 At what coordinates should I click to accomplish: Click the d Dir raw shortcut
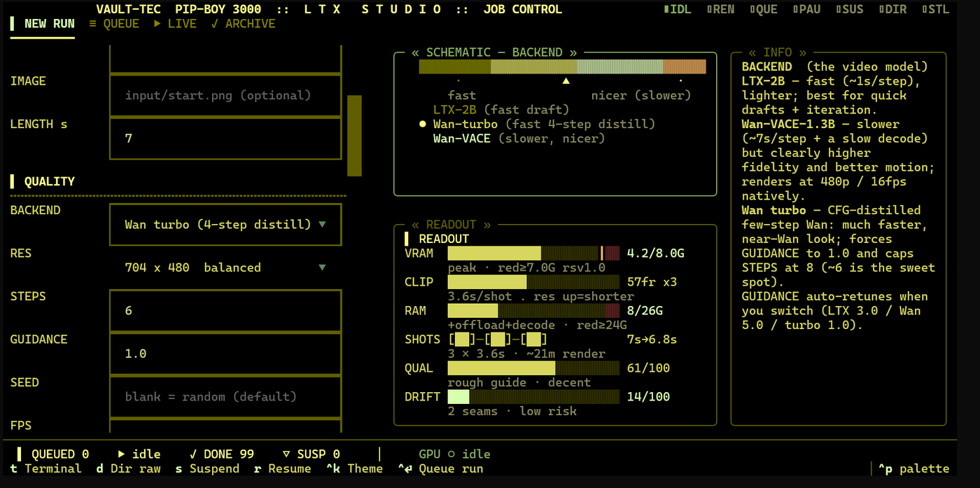128,468
